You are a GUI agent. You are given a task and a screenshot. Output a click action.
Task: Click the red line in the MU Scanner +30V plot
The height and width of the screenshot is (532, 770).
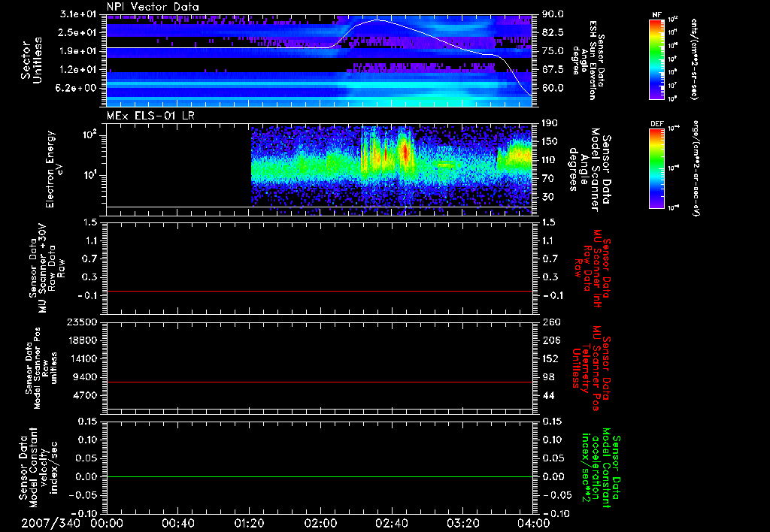320,291
